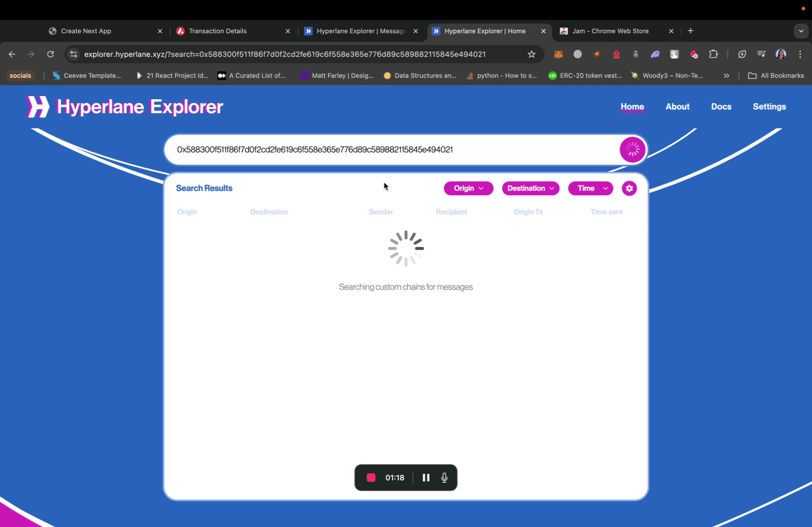The image size is (812, 527).
Task: Click the grey acorn-shaped extension icon
Action: [636, 54]
